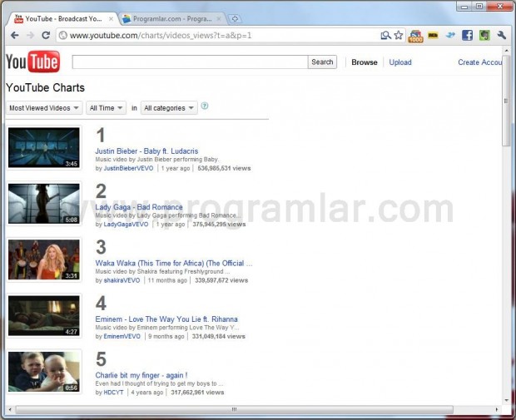This screenshot has width=516, height=420.
Task: Visit the EminemVEVO channel
Action: (x=122, y=337)
